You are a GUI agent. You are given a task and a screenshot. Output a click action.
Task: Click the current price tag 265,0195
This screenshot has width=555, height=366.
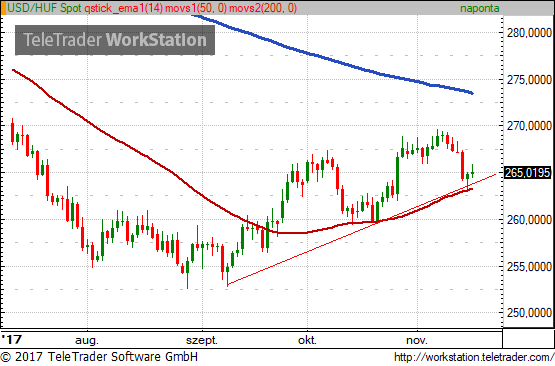[527, 173]
